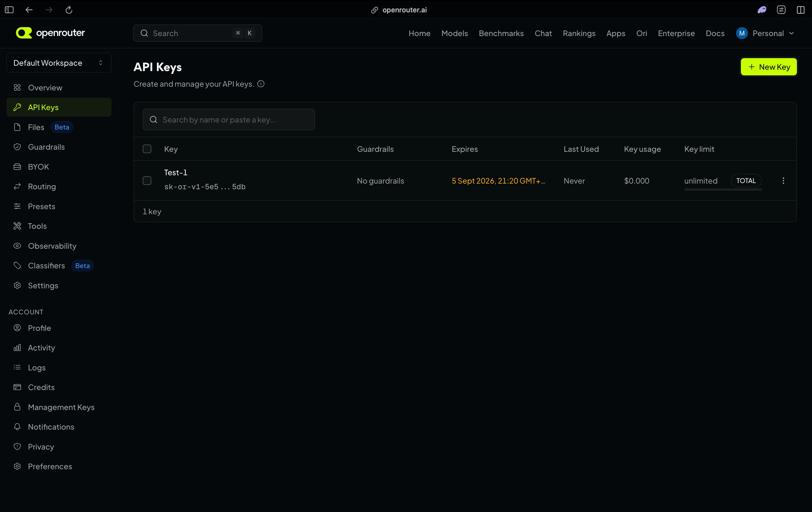Toggle the browser sidebar icon

point(9,10)
